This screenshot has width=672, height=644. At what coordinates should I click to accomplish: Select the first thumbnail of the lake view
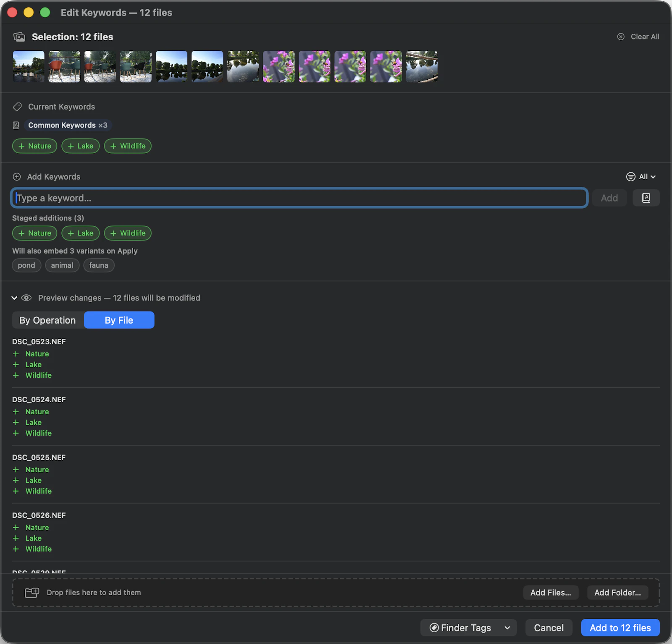pyautogui.click(x=29, y=66)
